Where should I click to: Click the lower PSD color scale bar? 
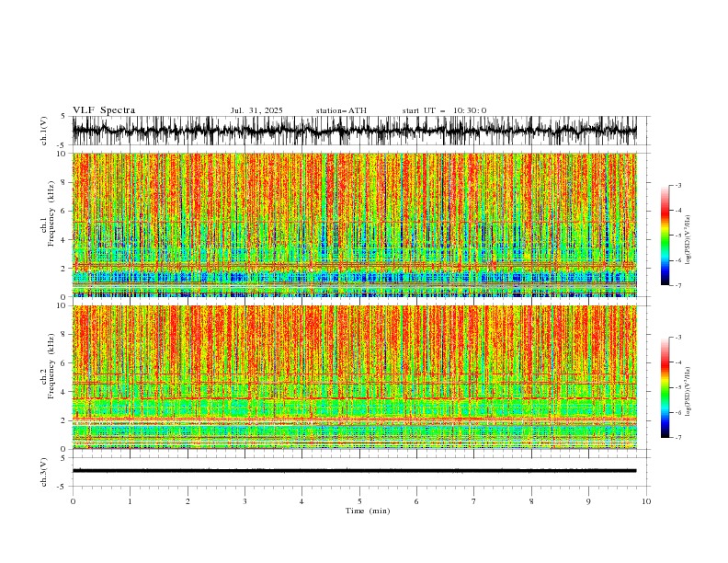(665, 387)
